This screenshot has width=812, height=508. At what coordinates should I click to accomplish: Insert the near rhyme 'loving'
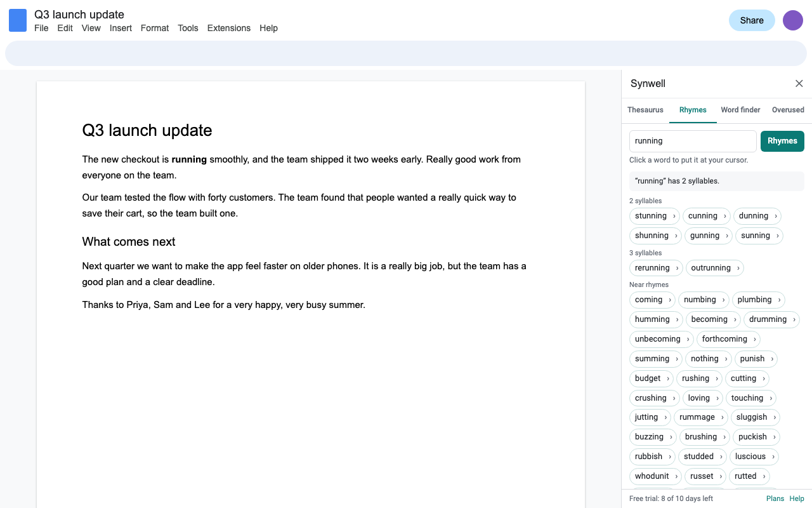pyautogui.click(x=699, y=398)
